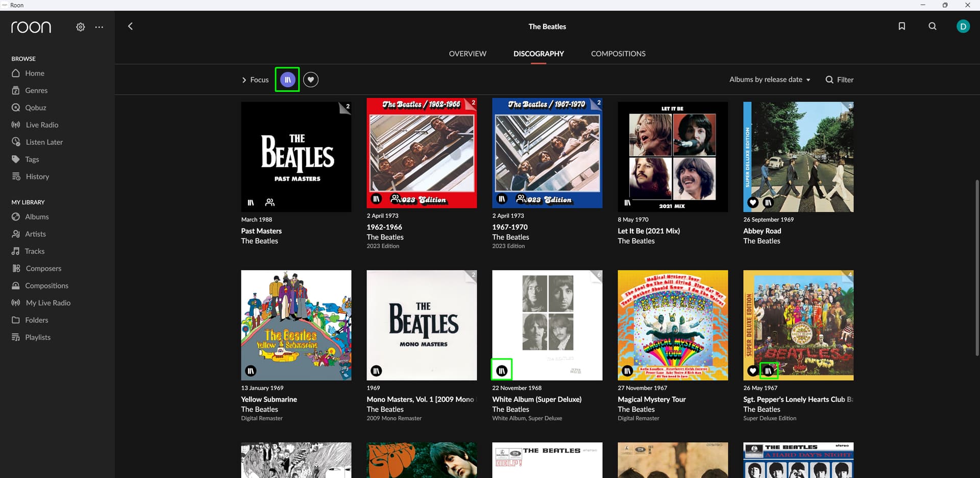Click library badge on 1967-1970 cover
The height and width of the screenshot is (478, 980).
[502, 199]
